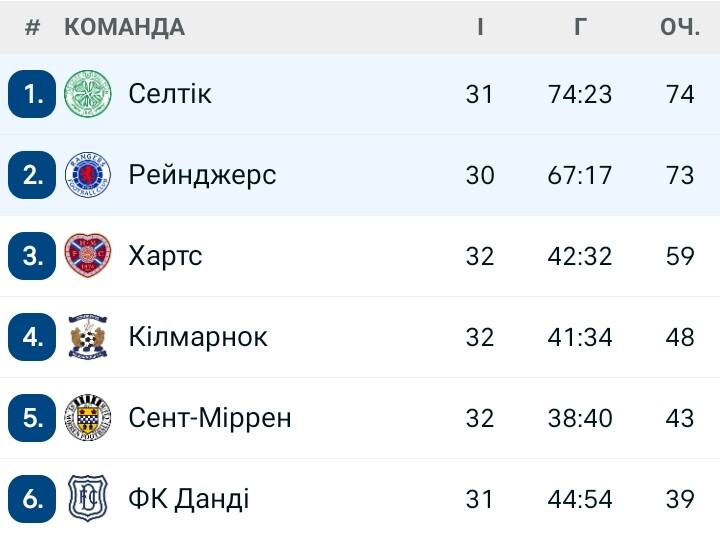Click the # rank column header
The width and height of the screenshot is (720, 535).
pos(32,27)
